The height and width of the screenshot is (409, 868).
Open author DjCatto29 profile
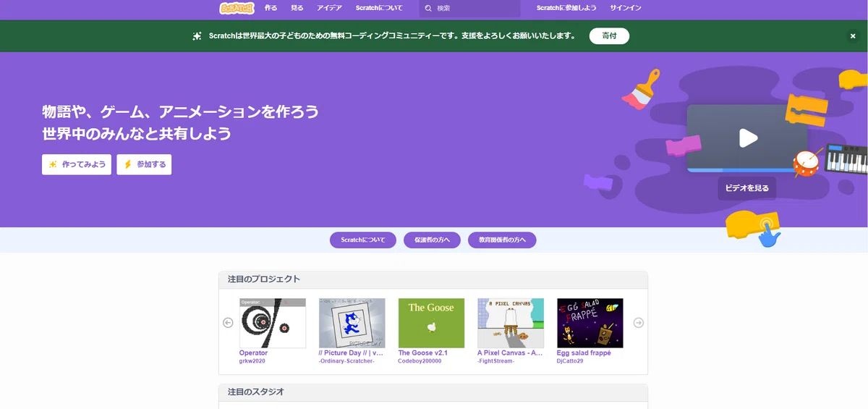click(570, 360)
